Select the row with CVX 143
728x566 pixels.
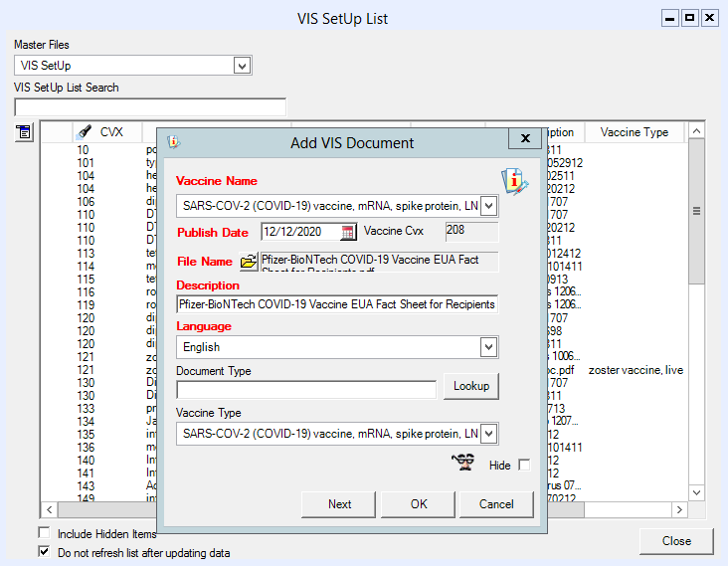tap(86, 486)
